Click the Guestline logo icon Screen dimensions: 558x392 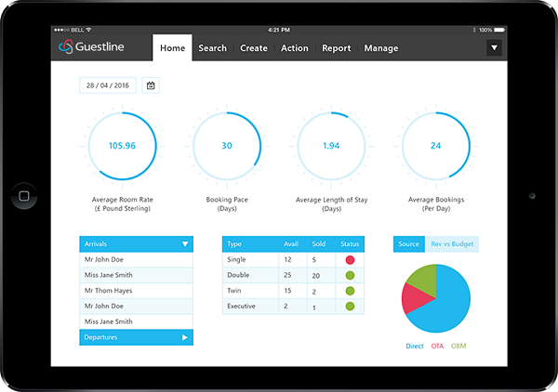pyautogui.click(x=65, y=48)
